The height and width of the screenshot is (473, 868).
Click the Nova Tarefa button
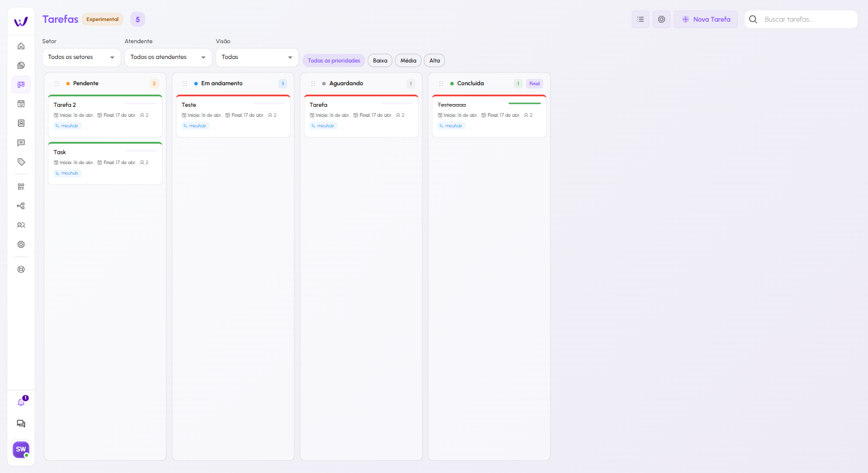coord(706,19)
